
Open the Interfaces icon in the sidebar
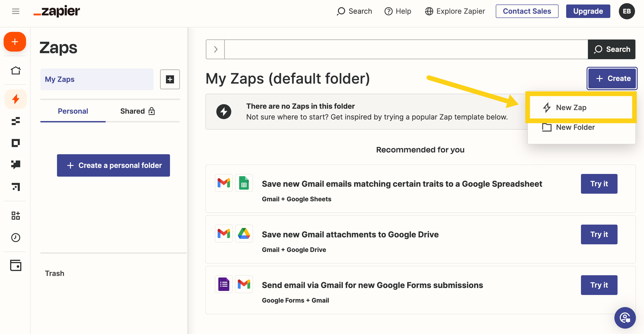(x=16, y=143)
